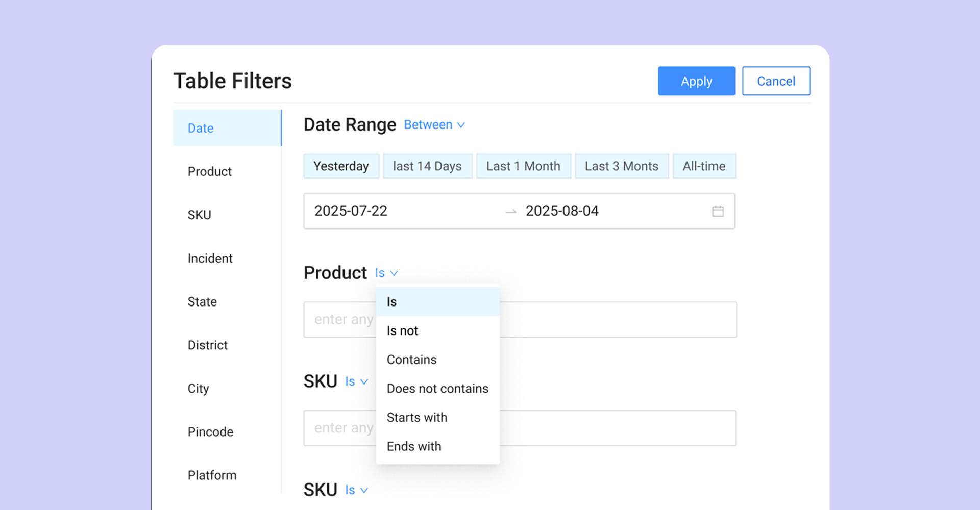Open the Date sidebar tab
This screenshot has height=510, width=980.
click(227, 128)
